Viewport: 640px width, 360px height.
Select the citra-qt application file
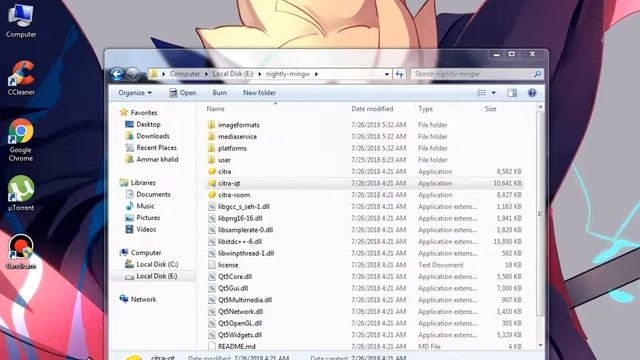tap(364, 183)
